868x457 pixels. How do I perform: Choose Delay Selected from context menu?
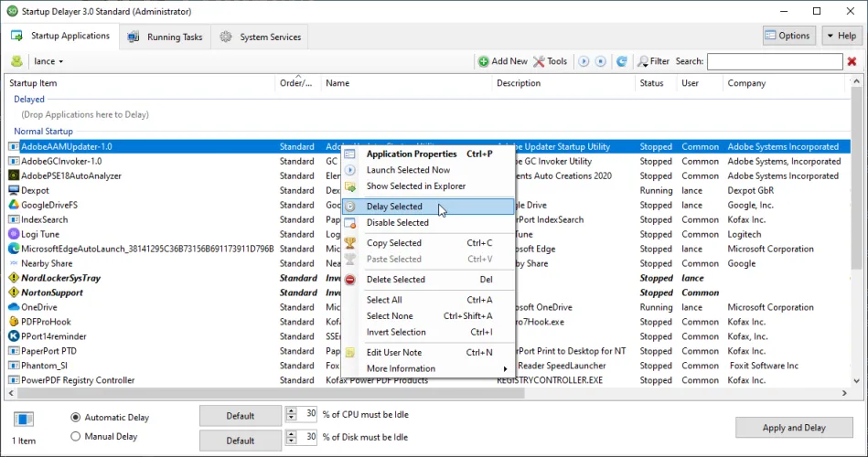394,207
